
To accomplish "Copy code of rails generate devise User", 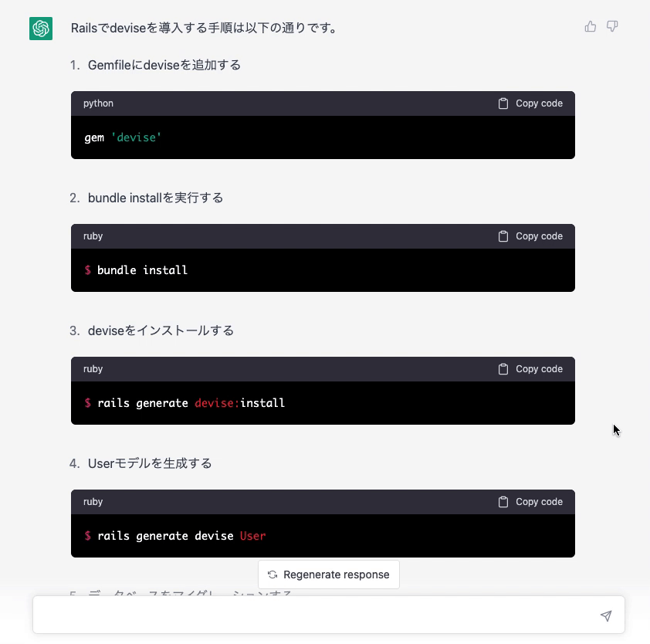I will pyautogui.click(x=530, y=502).
